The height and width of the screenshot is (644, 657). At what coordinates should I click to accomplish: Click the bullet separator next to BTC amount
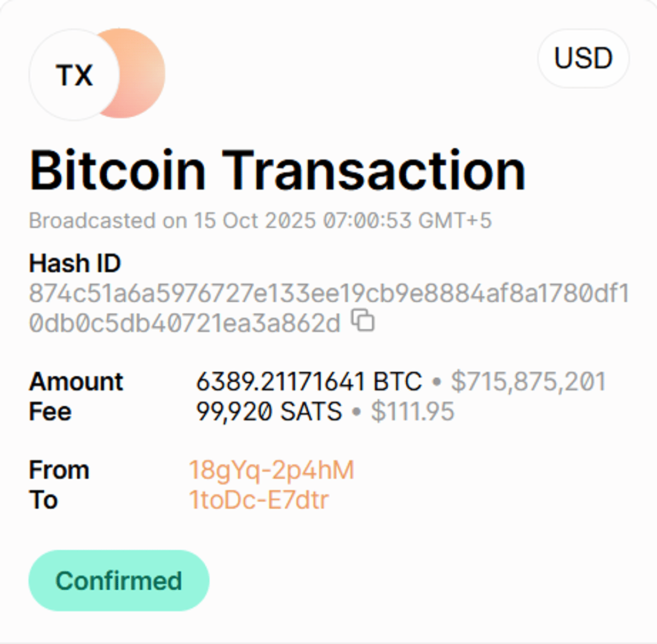(437, 381)
